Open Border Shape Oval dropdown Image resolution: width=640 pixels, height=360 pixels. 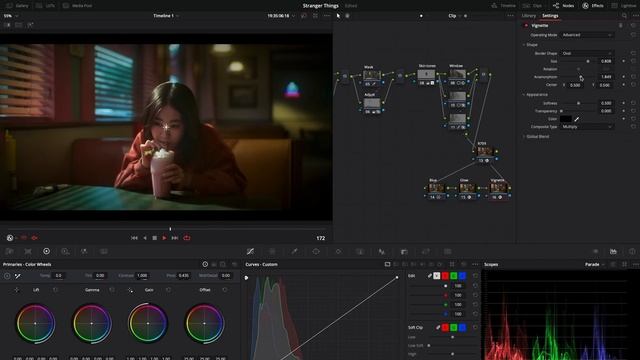[587, 53]
